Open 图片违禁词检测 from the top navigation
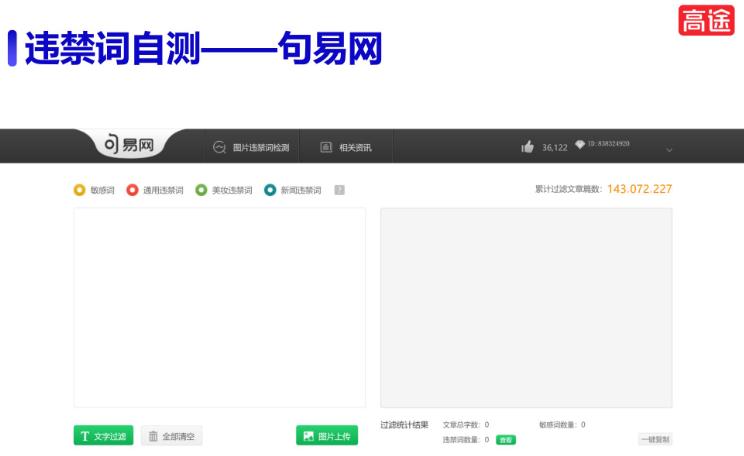744x456 pixels. click(251, 148)
